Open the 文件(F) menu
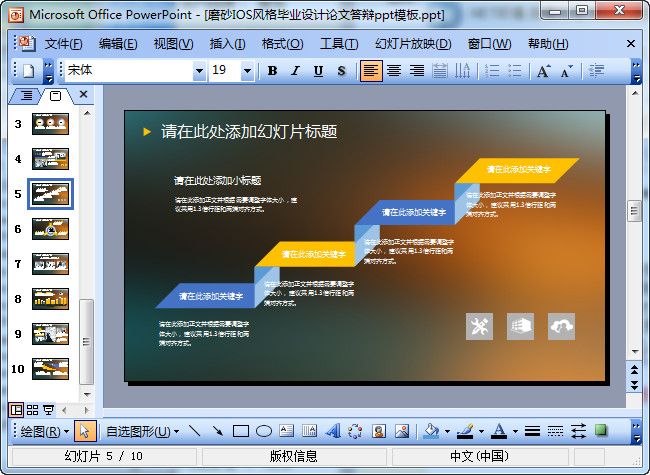Image resolution: width=650 pixels, height=475 pixels. tap(63, 44)
